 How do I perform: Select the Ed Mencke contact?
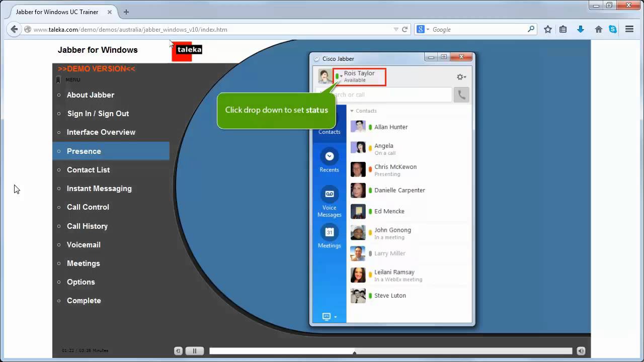[409, 211]
